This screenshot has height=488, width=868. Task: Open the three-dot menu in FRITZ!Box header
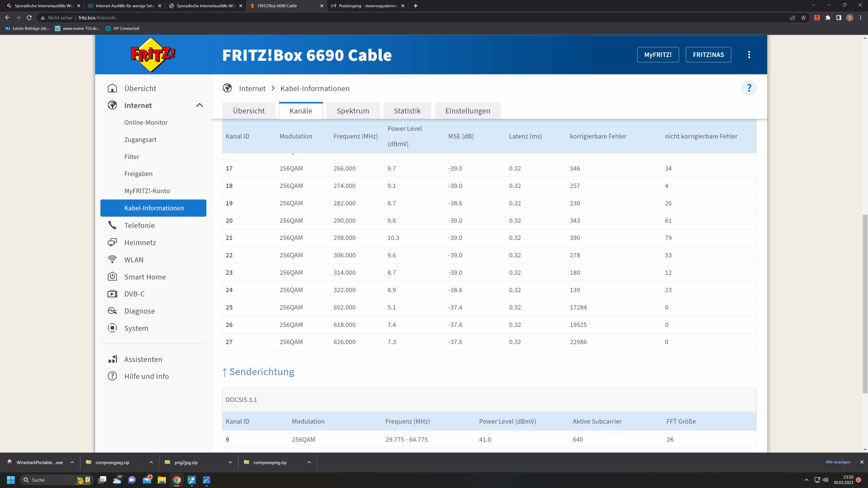749,54
